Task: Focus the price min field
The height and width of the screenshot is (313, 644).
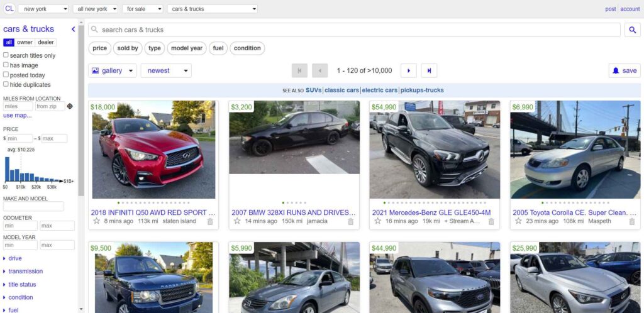Action: point(19,139)
